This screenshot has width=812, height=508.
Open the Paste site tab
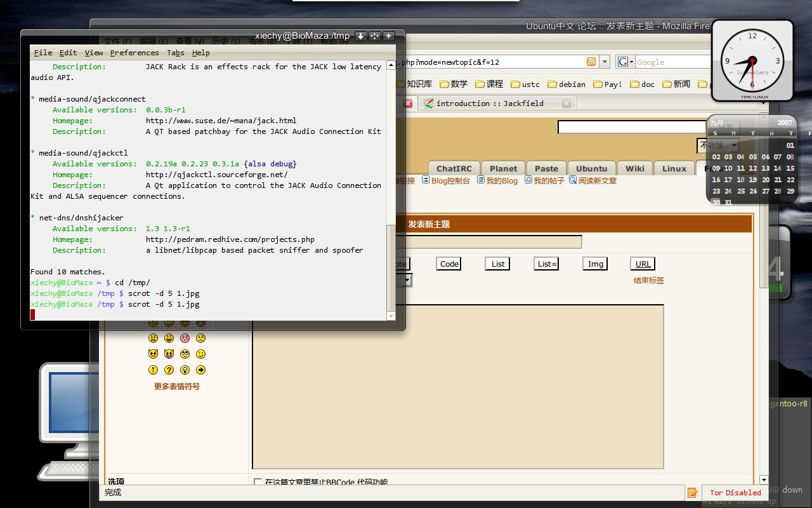pos(546,168)
